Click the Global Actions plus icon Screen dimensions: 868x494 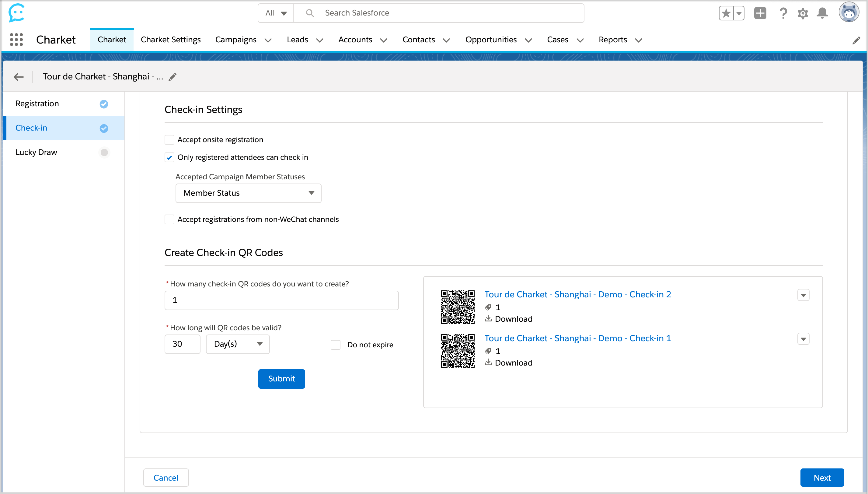[x=760, y=14]
